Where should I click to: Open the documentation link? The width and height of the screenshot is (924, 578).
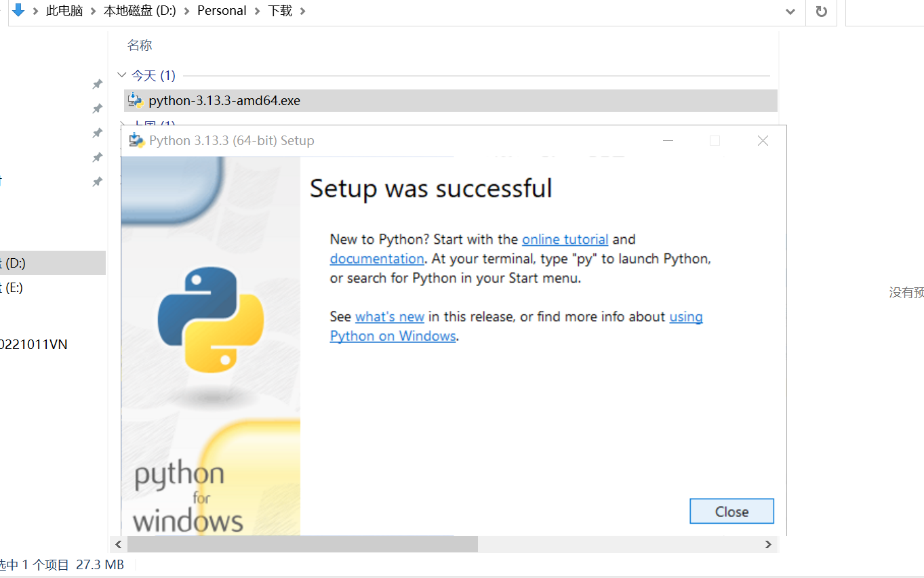[x=377, y=259]
